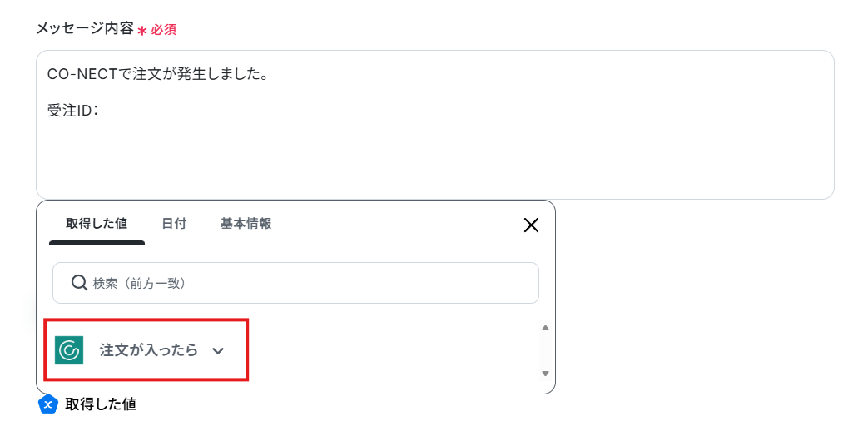Click the list's scroll up arrow
The image size is (868, 426).
(x=545, y=328)
